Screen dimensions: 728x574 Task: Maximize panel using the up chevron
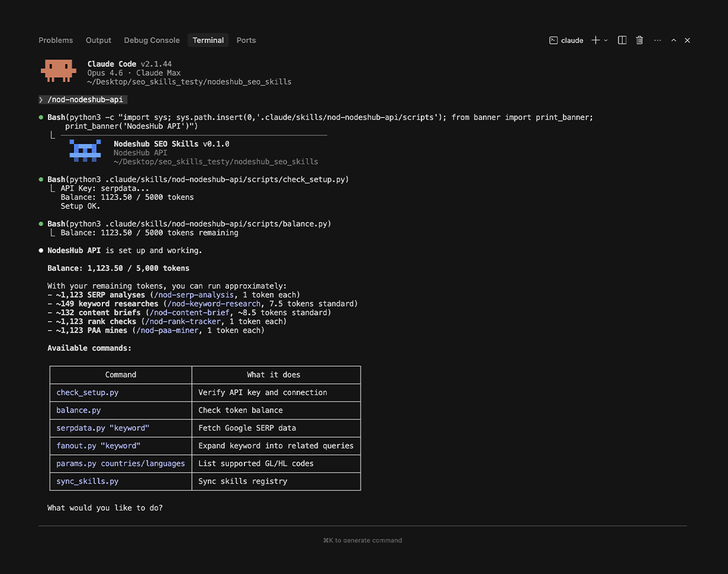674,40
